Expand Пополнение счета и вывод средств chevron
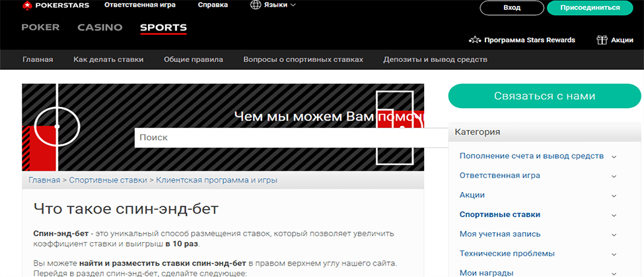Viewport: 644px width, 277px height. pyautogui.click(x=614, y=157)
